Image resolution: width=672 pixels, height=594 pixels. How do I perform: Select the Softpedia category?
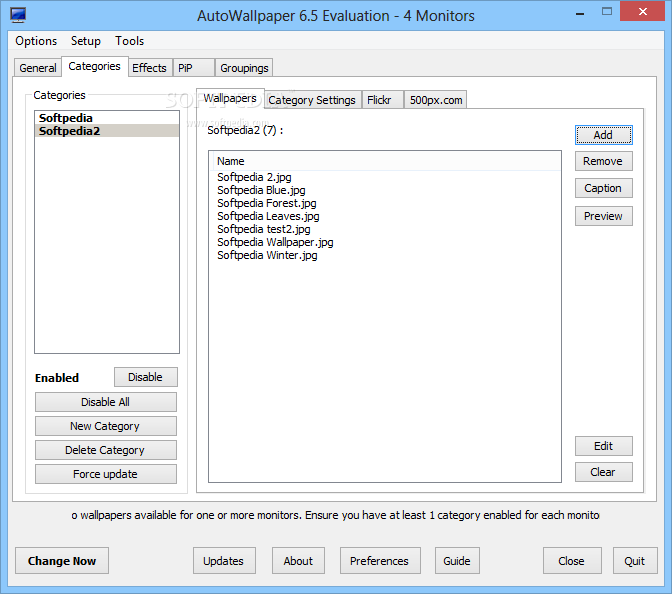107,118
